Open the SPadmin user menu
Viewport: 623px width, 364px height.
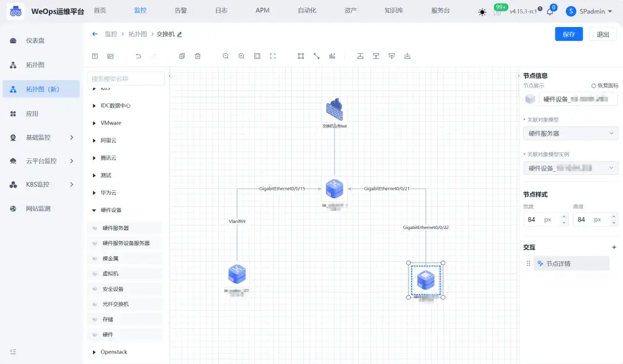(x=589, y=12)
